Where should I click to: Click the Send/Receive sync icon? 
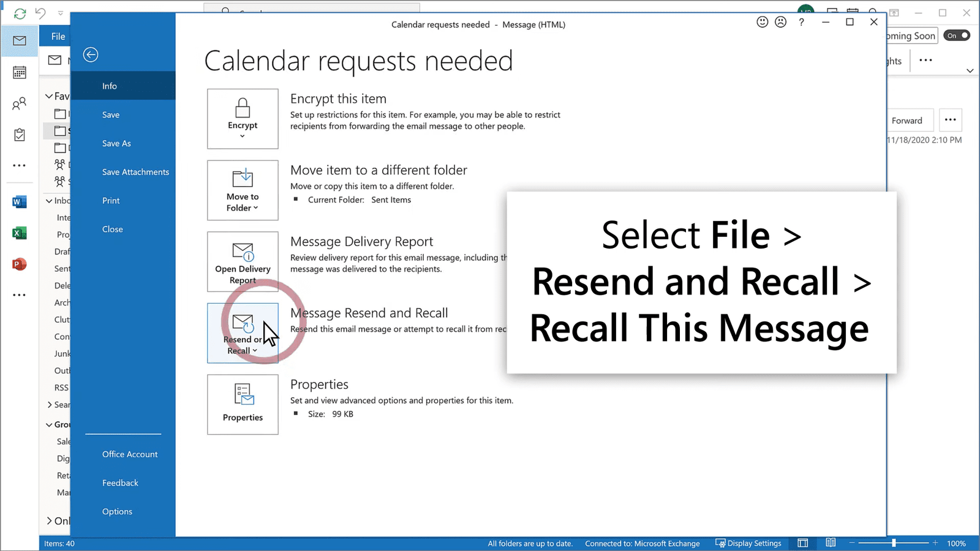pos(20,13)
